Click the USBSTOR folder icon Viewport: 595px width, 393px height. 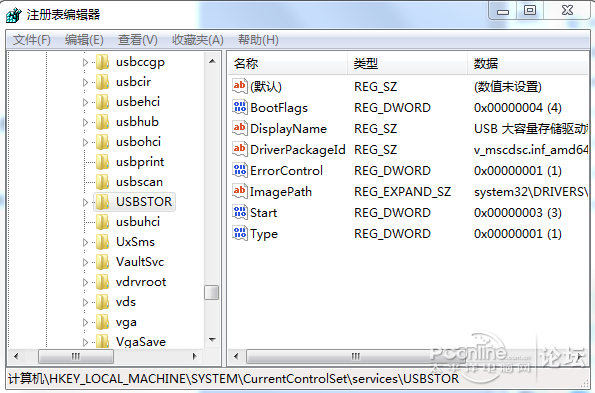click(102, 202)
